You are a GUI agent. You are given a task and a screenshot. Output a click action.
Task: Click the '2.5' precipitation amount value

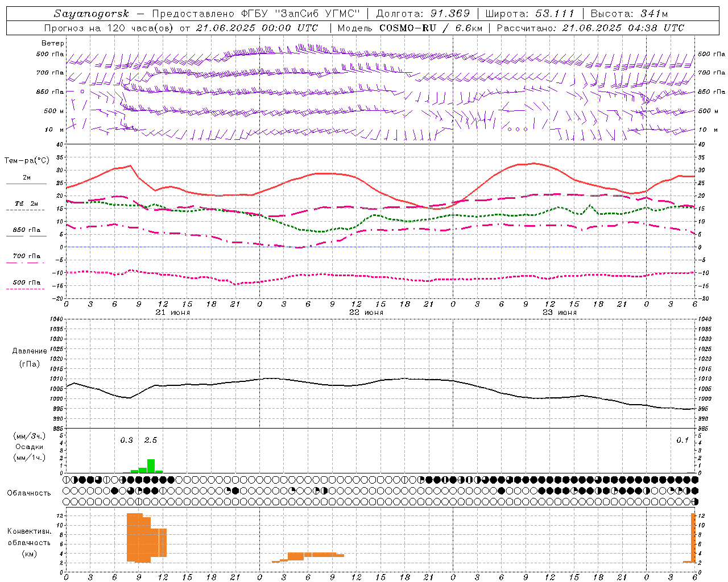click(151, 440)
